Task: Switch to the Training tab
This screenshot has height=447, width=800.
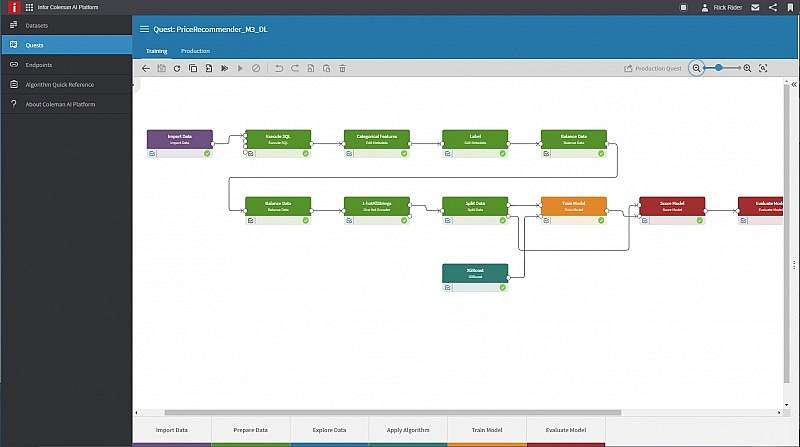Action: tap(157, 51)
